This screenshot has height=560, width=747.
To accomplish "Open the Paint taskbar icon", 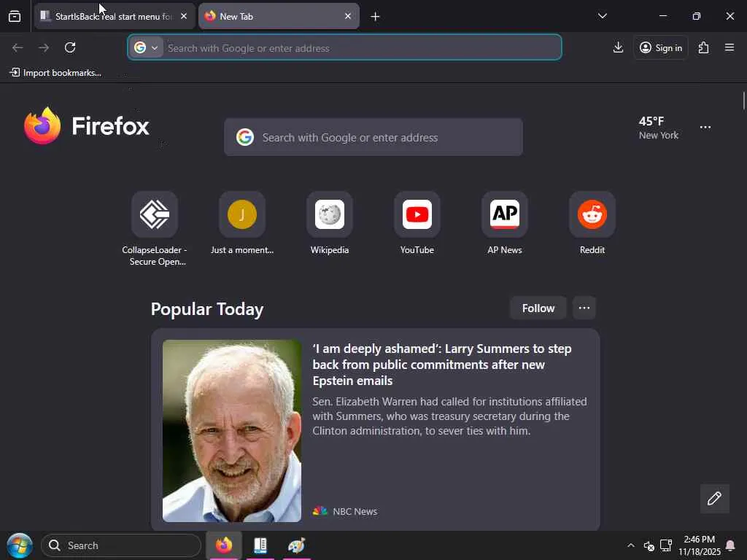I will click(x=296, y=545).
